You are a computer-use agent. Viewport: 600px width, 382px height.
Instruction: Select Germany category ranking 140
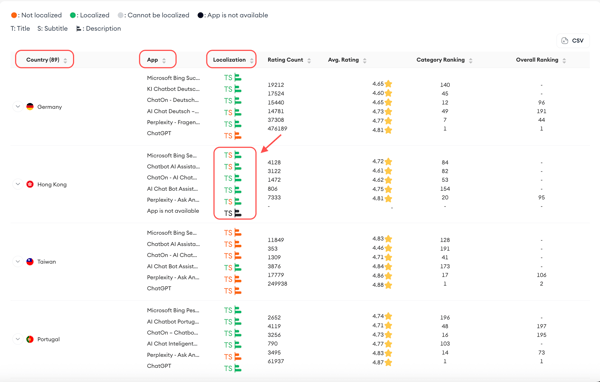(x=445, y=85)
